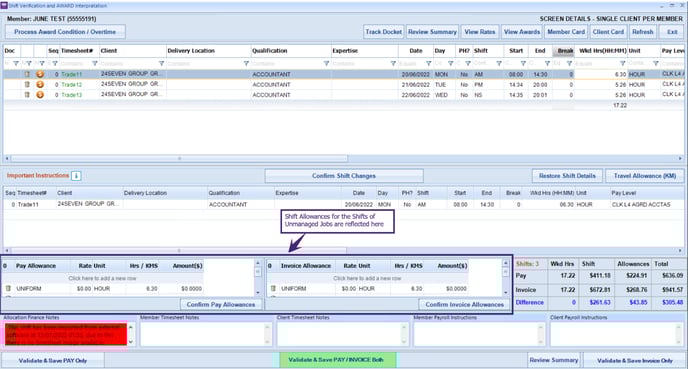
Task: Click Confirm Pay Allowances
Action: coord(221,305)
